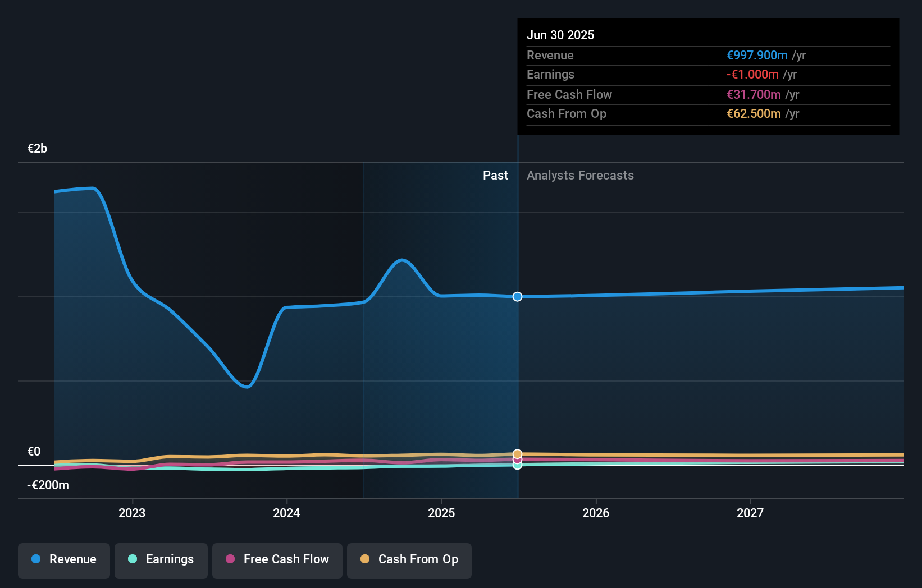Toggle the Cash From Op series visibility
This screenshot has width=922, height=588.
(409, 561)
